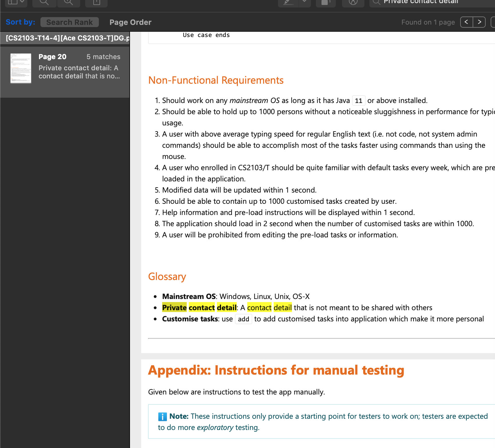This screenshot has height=448, width=495.
Task: Sort results by Search Rank
Action: coord(70,22)
